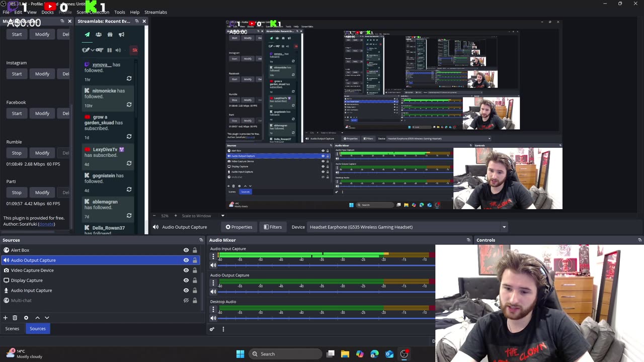Open the Windows Start menu
The image size is (644, 362).
pyautogui.click(x=240, y=354)
